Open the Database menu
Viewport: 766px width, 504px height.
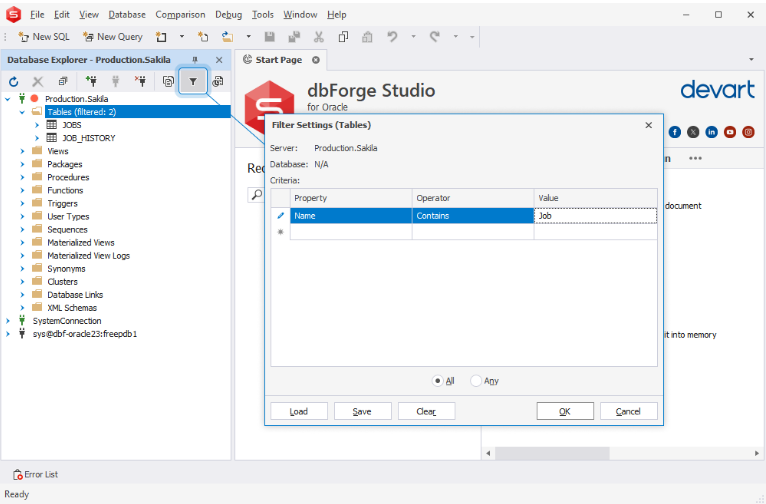[x=127, y=15]
